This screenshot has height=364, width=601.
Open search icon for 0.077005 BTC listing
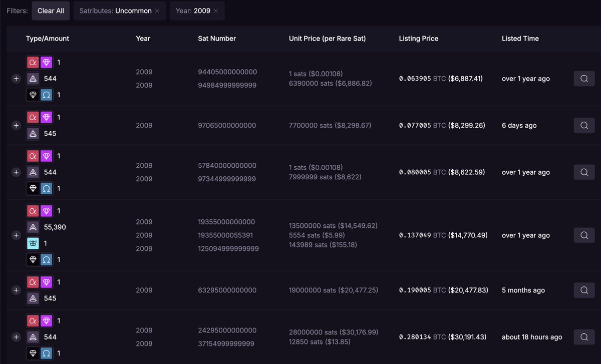584,125
